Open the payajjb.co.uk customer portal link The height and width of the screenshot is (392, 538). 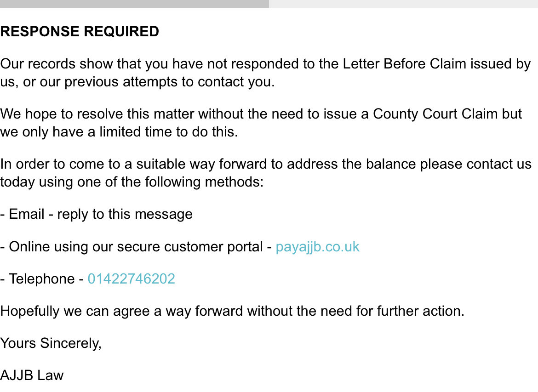pyautogui.click(x=317, y=247)
